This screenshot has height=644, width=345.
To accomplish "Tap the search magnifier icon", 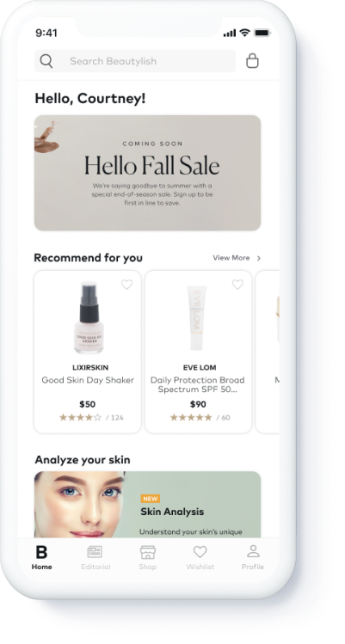I will [46, 61].
